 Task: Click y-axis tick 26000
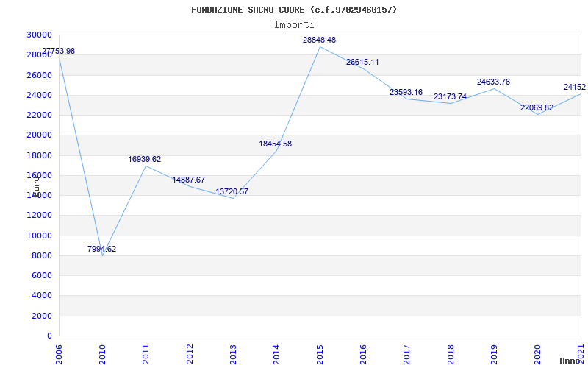[40, 75]
